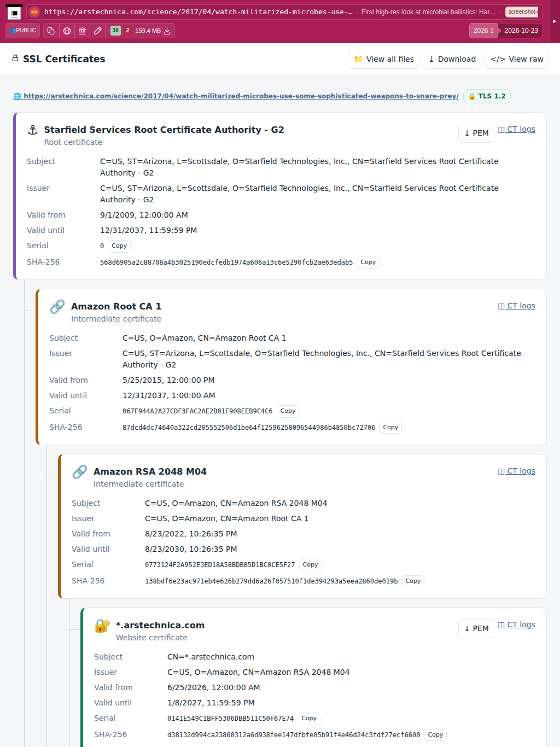Select the 2026-10-23 snapshot date

pos(521,31)
